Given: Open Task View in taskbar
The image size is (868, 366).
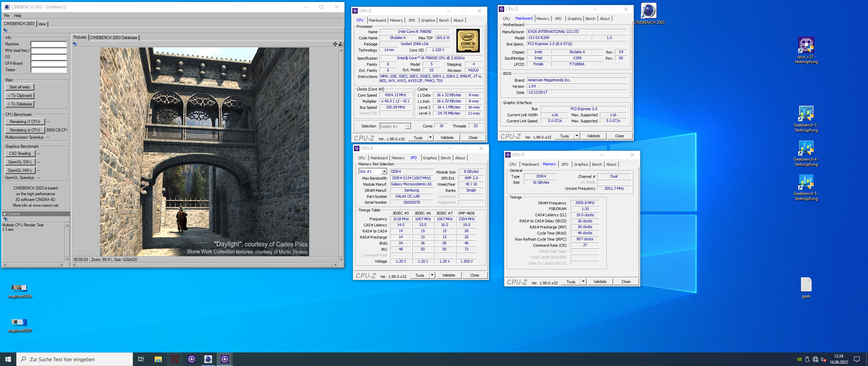Looking at the screenshot, I should click(141, 359).
